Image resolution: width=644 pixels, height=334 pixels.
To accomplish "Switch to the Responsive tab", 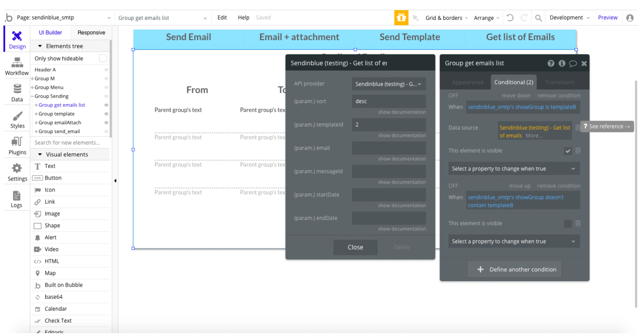I will 91,33.
